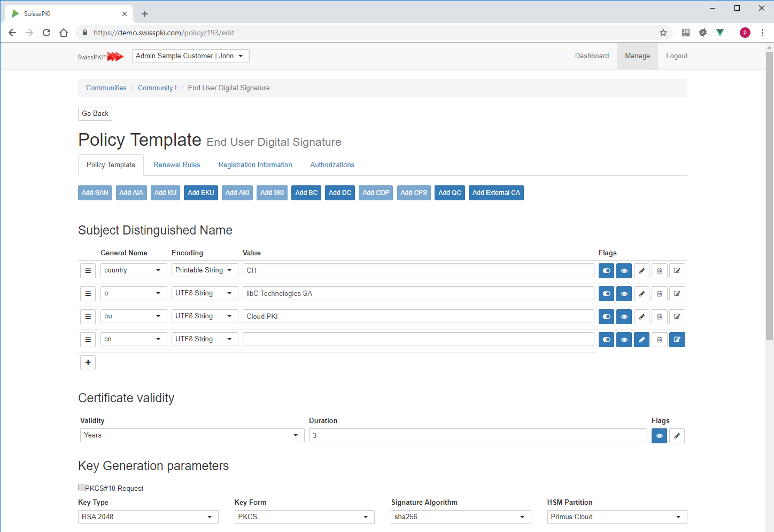The width and height of the screenshot is (774, 532).
Task: Open the Key Form PKCS dropdown
Action: coord(304,517)
